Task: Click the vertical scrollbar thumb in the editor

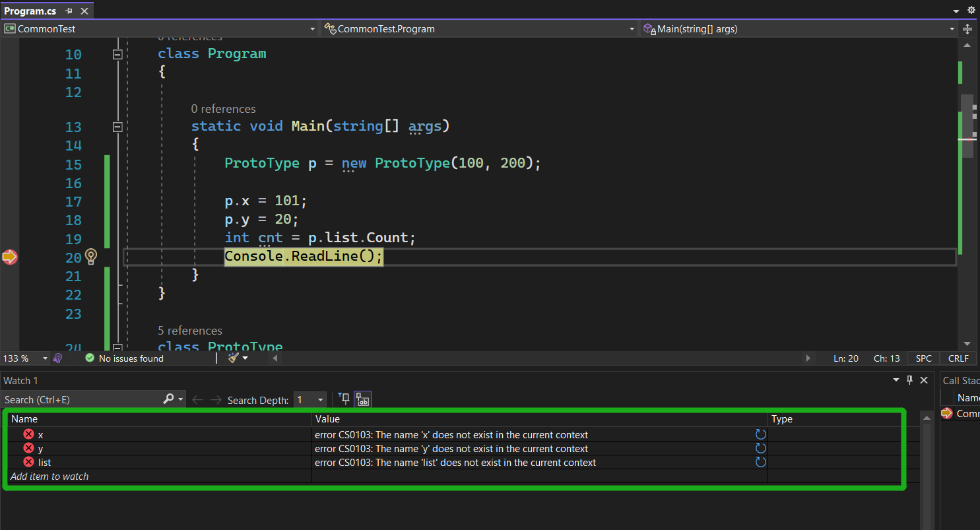Action: click(x=967, y=126)
